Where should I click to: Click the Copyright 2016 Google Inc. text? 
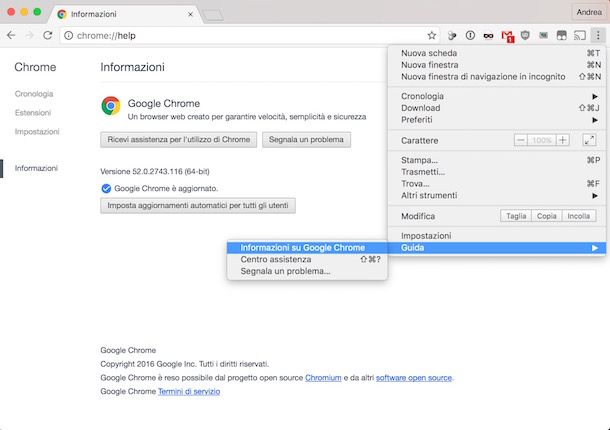184,364
